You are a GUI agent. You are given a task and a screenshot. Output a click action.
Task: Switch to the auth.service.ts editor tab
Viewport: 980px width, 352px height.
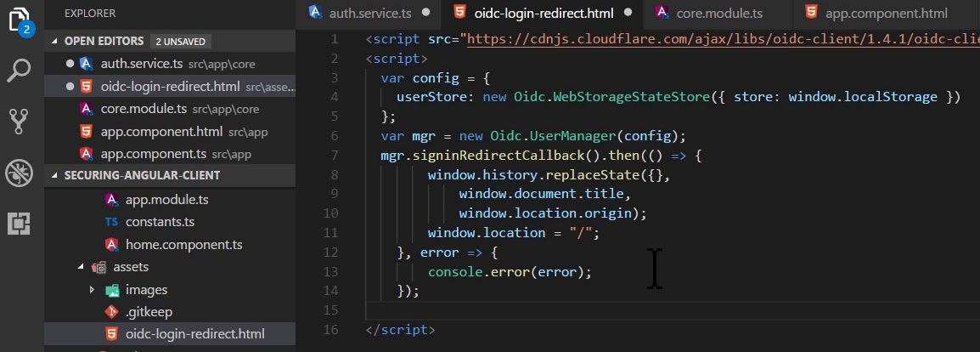369,13
